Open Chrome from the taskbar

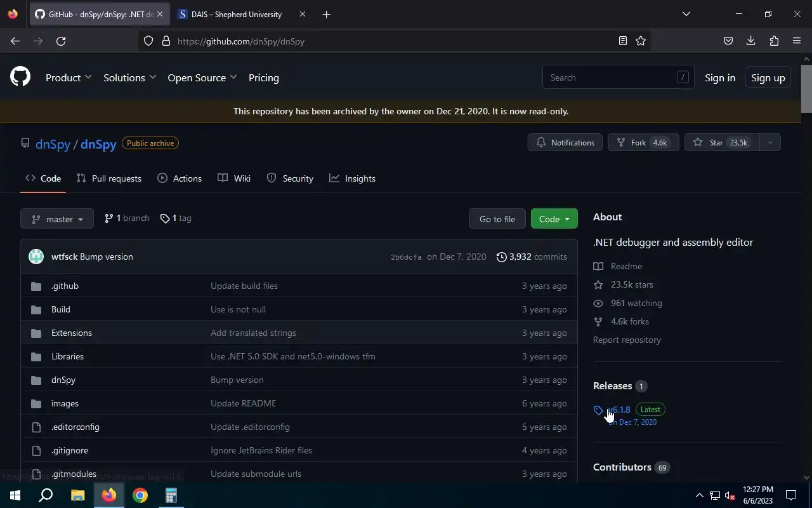(140, 495)
